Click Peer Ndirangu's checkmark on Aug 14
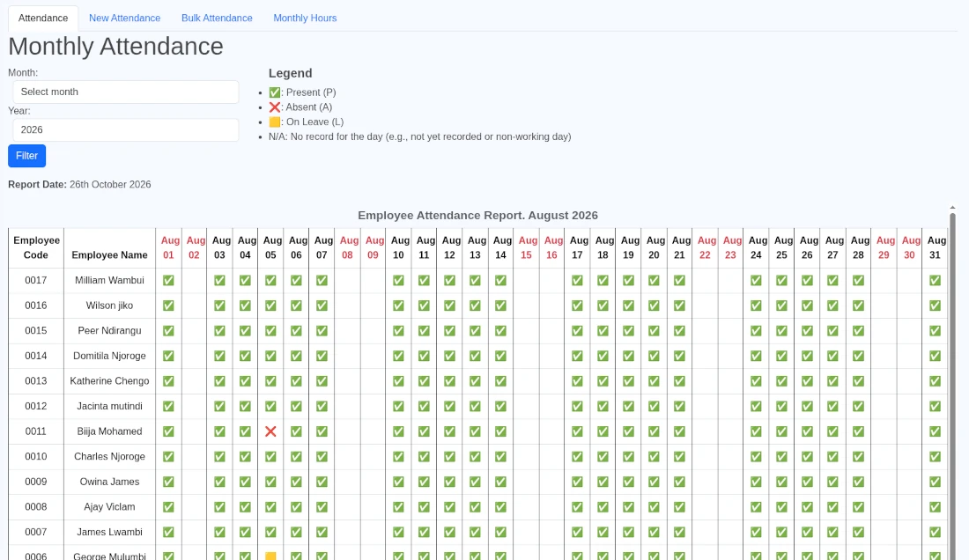 pos(500,331)
